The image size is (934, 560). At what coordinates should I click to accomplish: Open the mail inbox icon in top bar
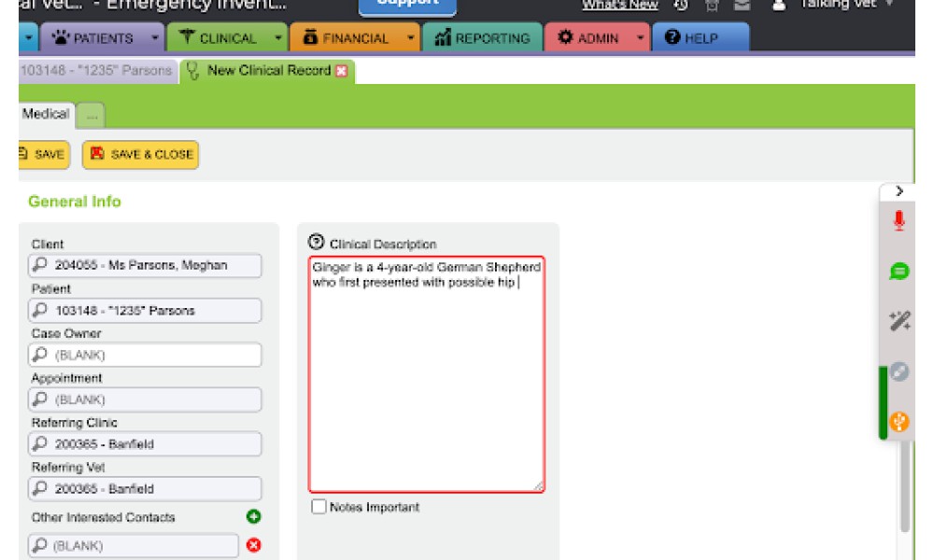click(x=742, y=5)
